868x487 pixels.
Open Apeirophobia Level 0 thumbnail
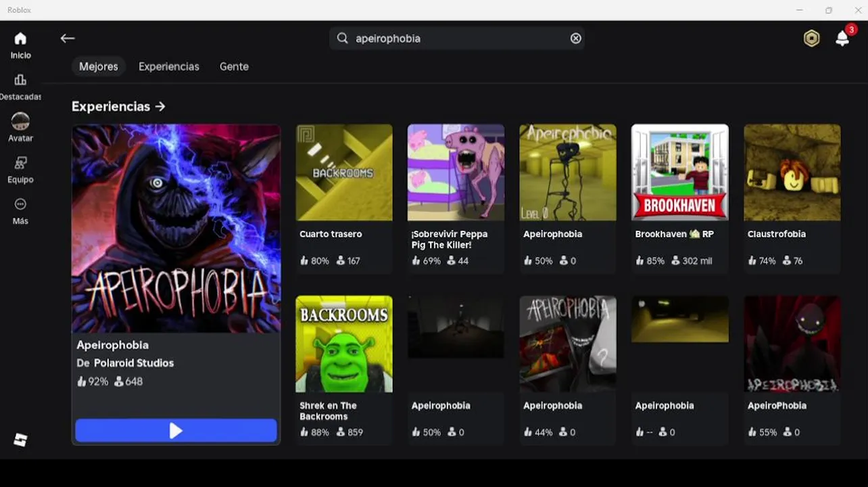point(568,172)
